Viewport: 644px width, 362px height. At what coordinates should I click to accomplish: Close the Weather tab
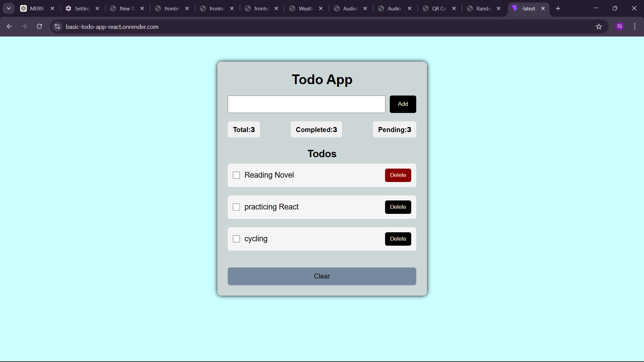tap(321, 9)
